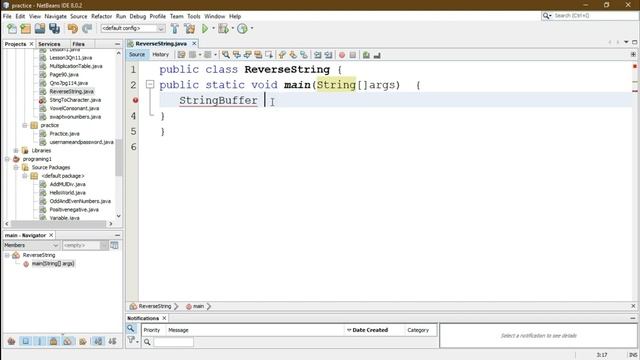
Task: Click the Projects panel horizontal scrollbar
Action: (x=58, y=224)
